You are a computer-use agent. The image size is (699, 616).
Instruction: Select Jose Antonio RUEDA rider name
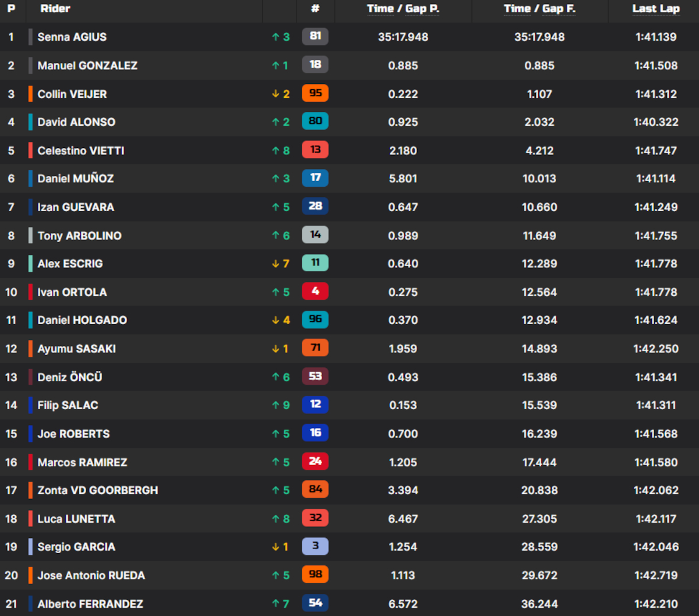coord(91,575)
